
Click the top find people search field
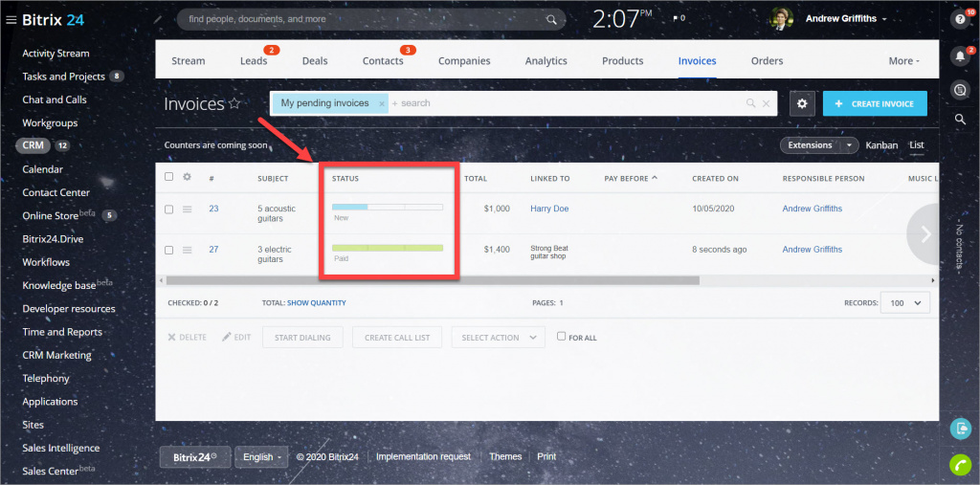click(x=371, y=19)
